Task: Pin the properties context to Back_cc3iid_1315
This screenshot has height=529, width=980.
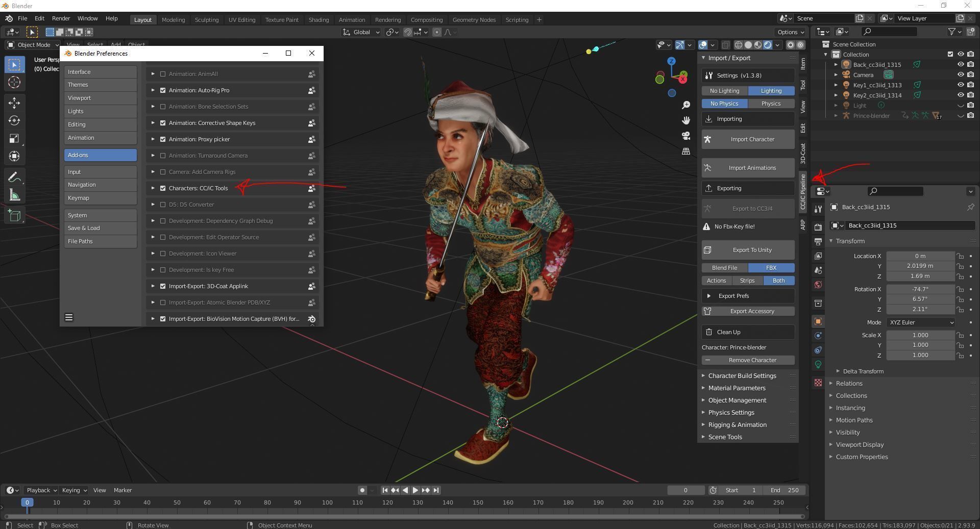Action: click(970, 207)
